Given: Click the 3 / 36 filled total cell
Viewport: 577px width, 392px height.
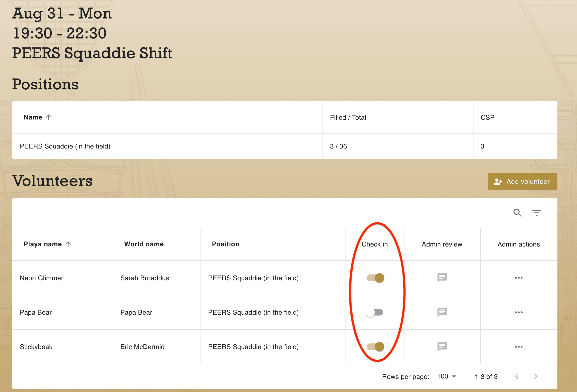Looking at the screenshot, I should pyautogui.click(x=338, y=146).
